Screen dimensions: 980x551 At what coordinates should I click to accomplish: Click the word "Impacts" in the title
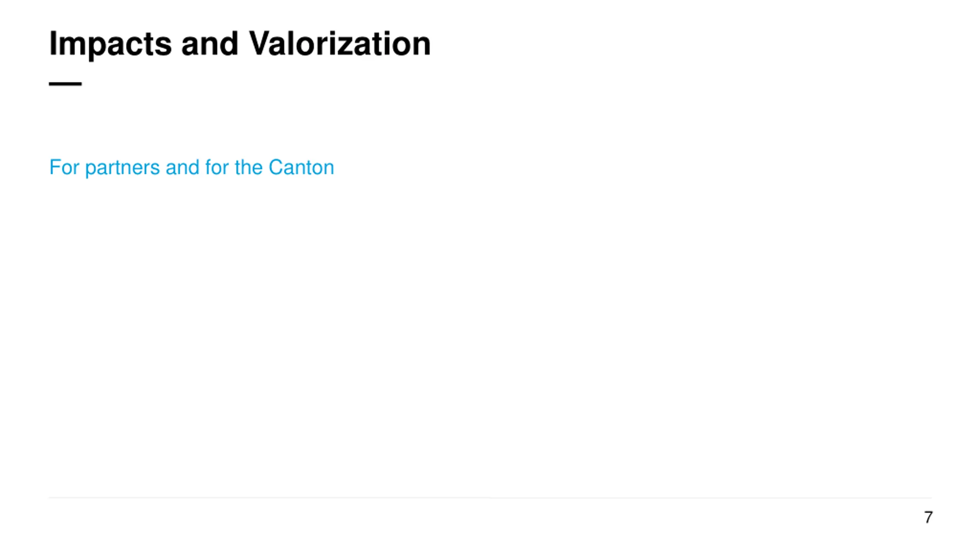110,44
